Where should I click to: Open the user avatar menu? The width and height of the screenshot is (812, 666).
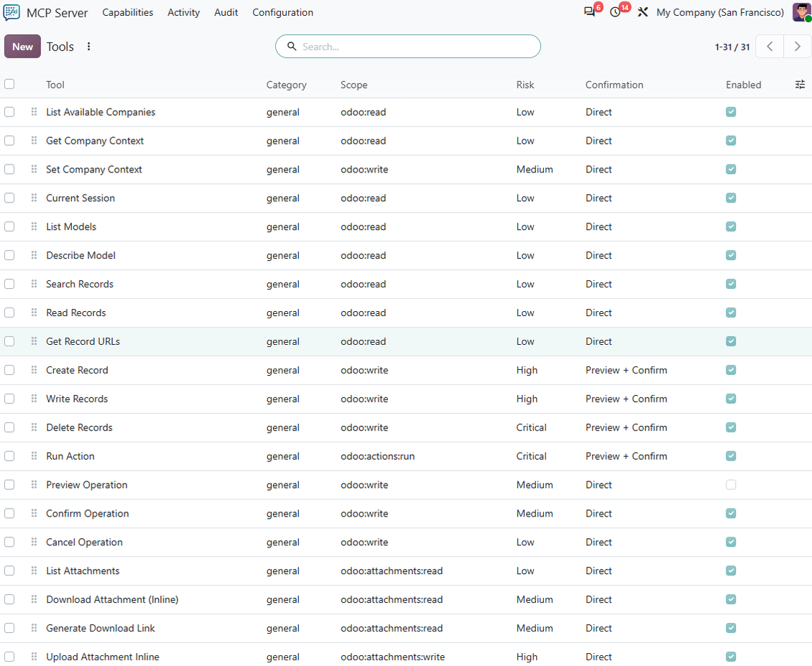802,12
